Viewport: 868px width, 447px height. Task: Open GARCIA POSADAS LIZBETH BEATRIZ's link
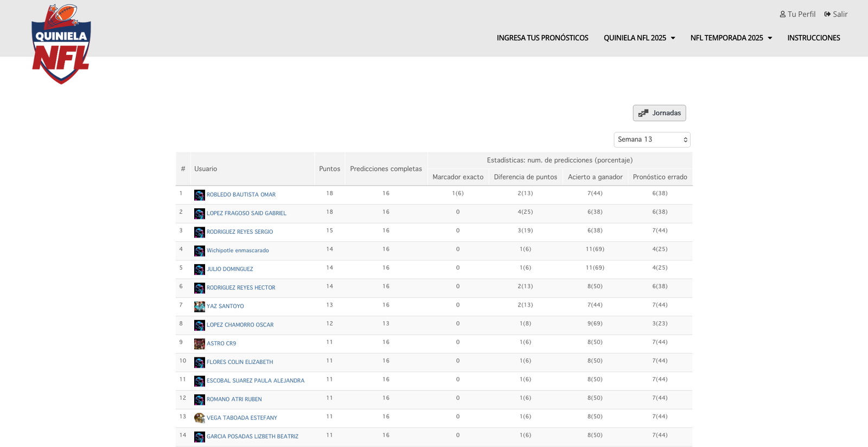tap(252, 437)
